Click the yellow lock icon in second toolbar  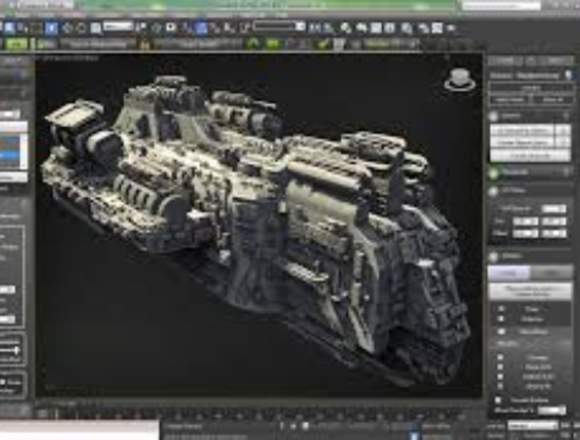point(145,44)
